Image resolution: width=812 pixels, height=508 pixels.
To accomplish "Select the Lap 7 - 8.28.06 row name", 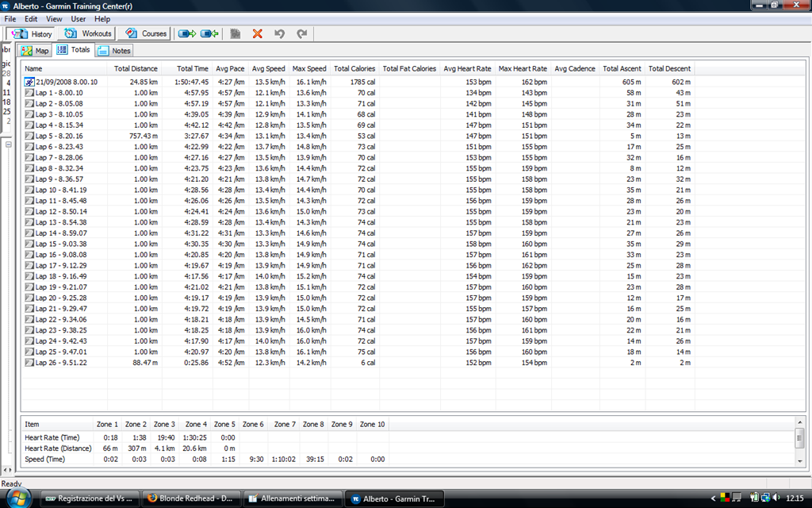I will coord(59,158).
